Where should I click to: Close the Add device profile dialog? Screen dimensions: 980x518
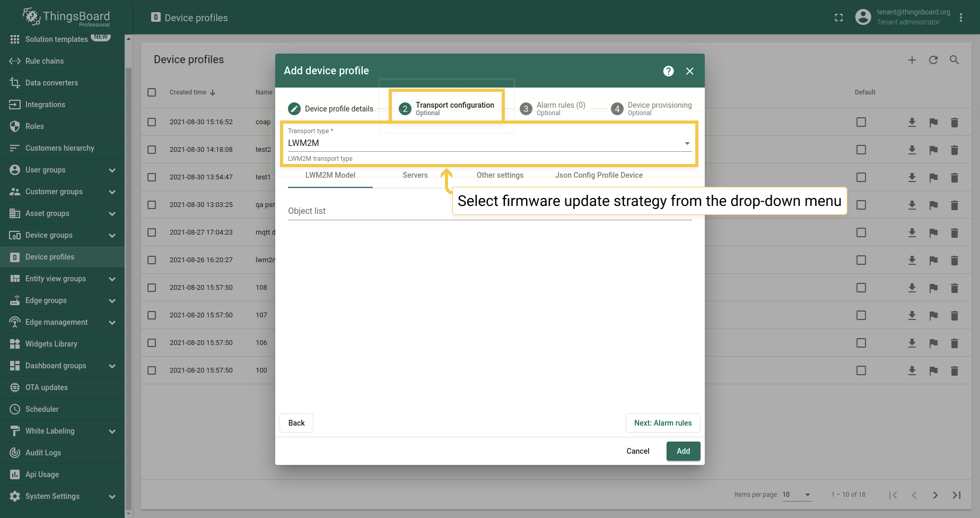coord(689,71)
